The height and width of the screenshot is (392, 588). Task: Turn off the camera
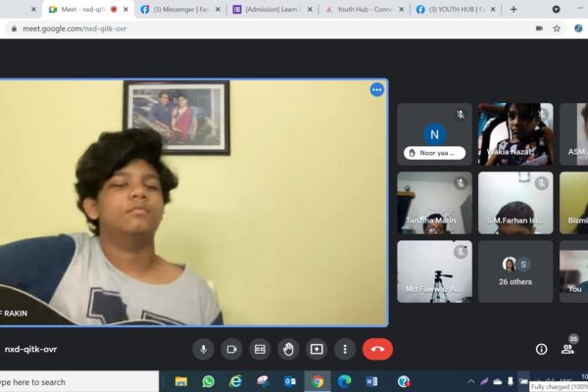point(232,348)
